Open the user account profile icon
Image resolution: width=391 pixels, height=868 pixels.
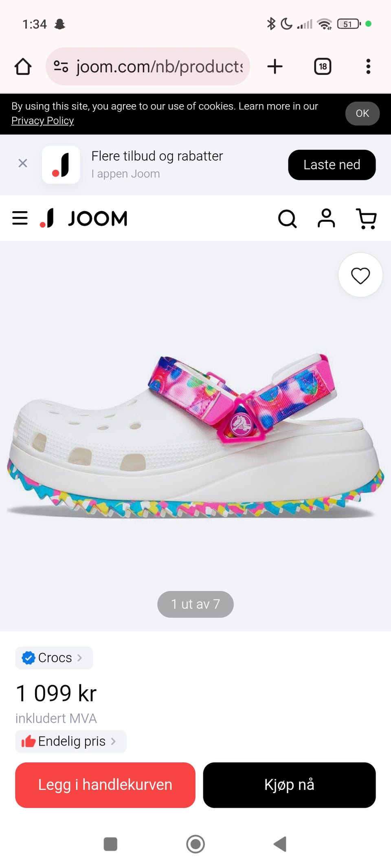tap(326, 218)
